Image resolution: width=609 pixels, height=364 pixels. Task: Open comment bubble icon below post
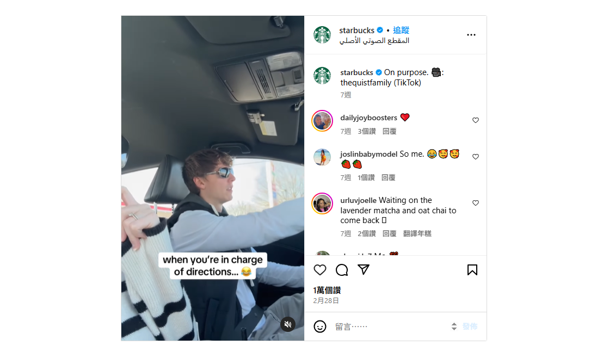342,270
